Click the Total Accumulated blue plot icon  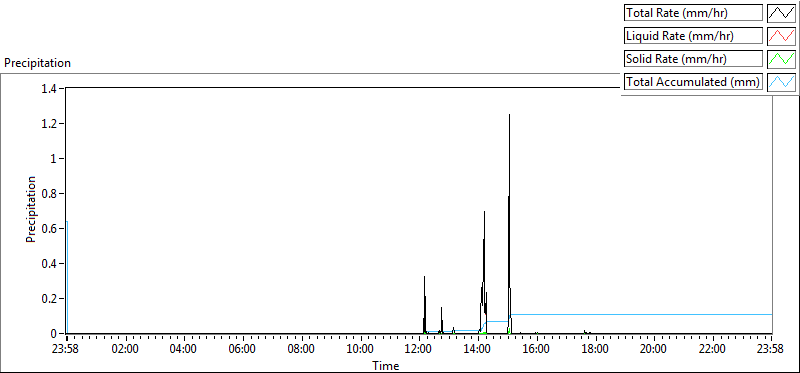click(x=781, y=82)
